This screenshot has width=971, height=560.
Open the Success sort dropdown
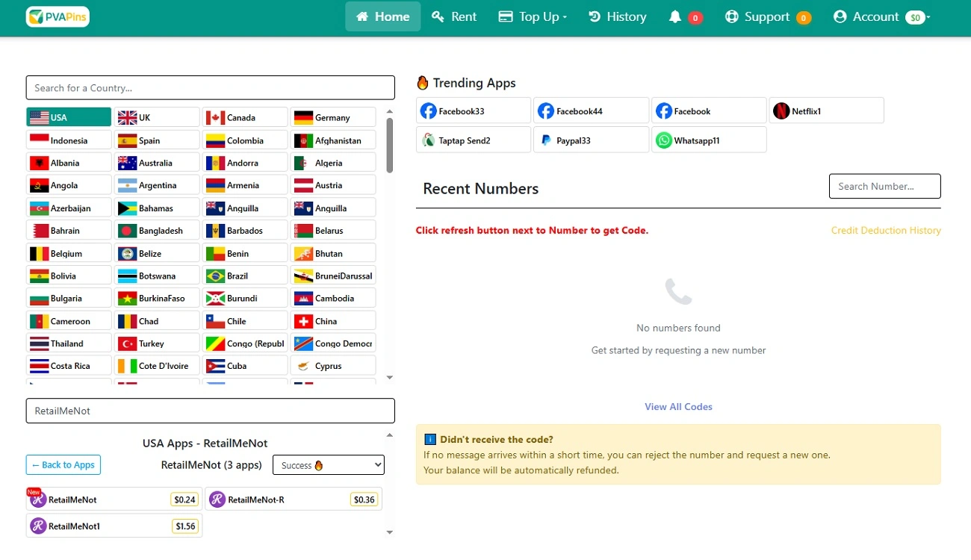tap(329, 465)
